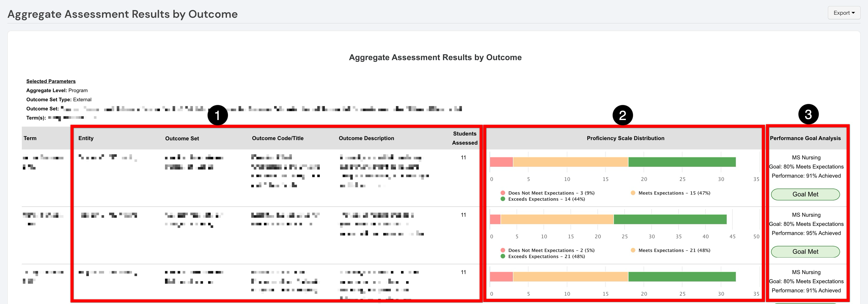Click first row's green Exceeds Expectations bar segment
Screen dimensions: 868x304
coord(682,162)
